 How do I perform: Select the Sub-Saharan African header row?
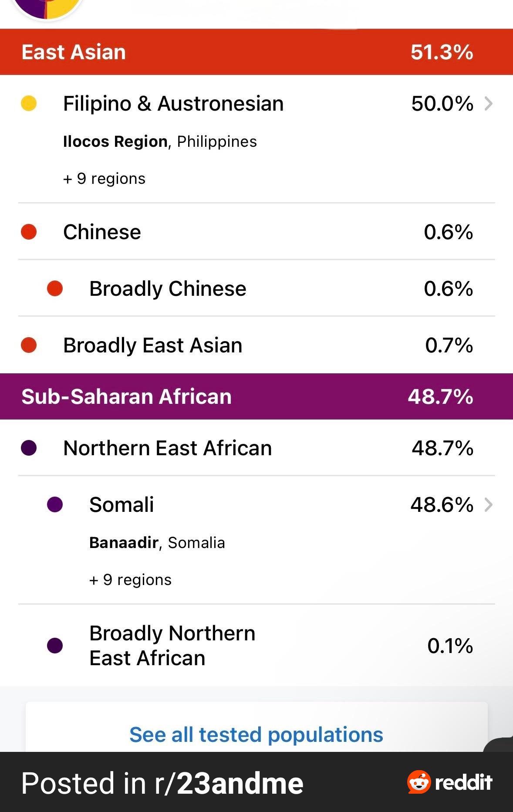tap(256, 396)
